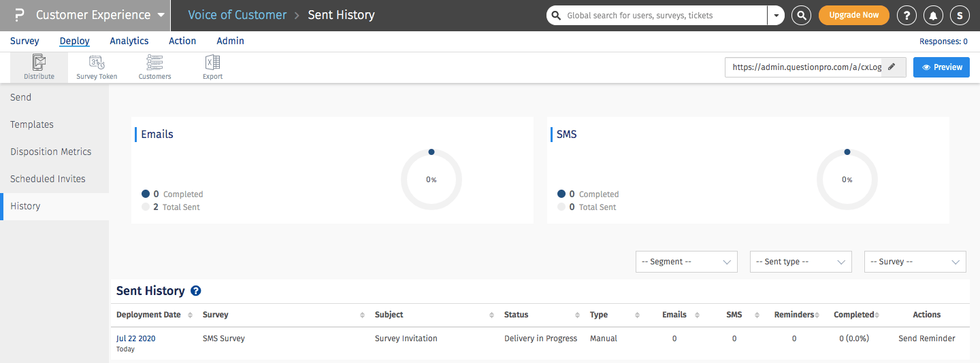Open the help question mark icon

tap(906, 15)
